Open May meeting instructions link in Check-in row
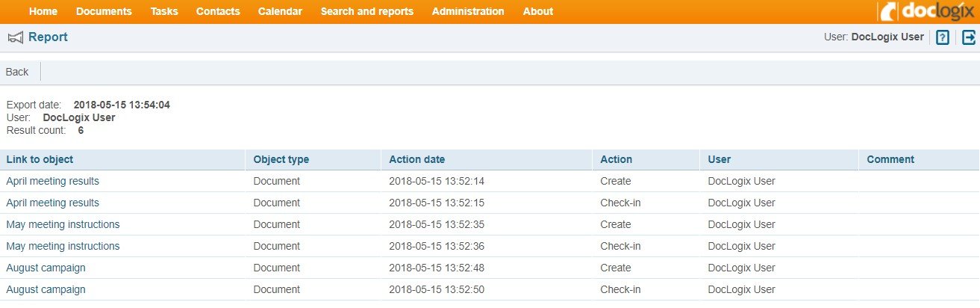The image size is (980, 308). [63, 246]
